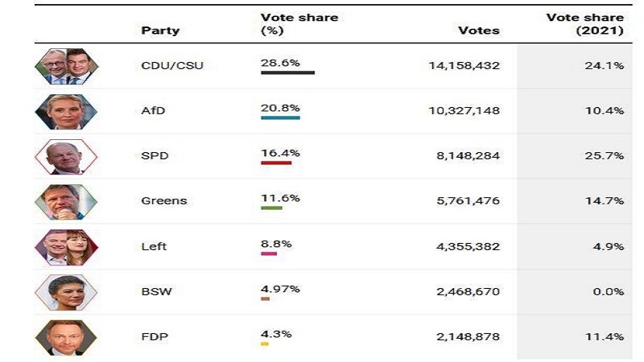This screenshot has height=362, width=644.
Task: Select the yellow FDP vote share bar
Action: [x=265, y=344]
